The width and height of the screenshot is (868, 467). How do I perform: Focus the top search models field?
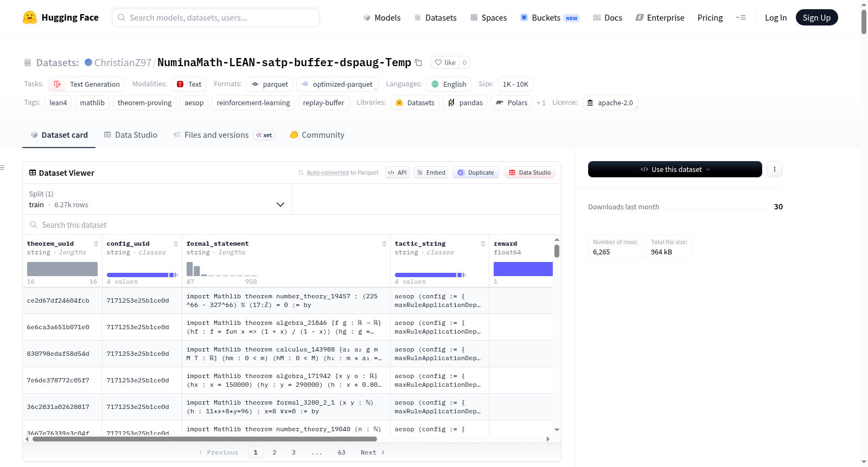(216, 17)
